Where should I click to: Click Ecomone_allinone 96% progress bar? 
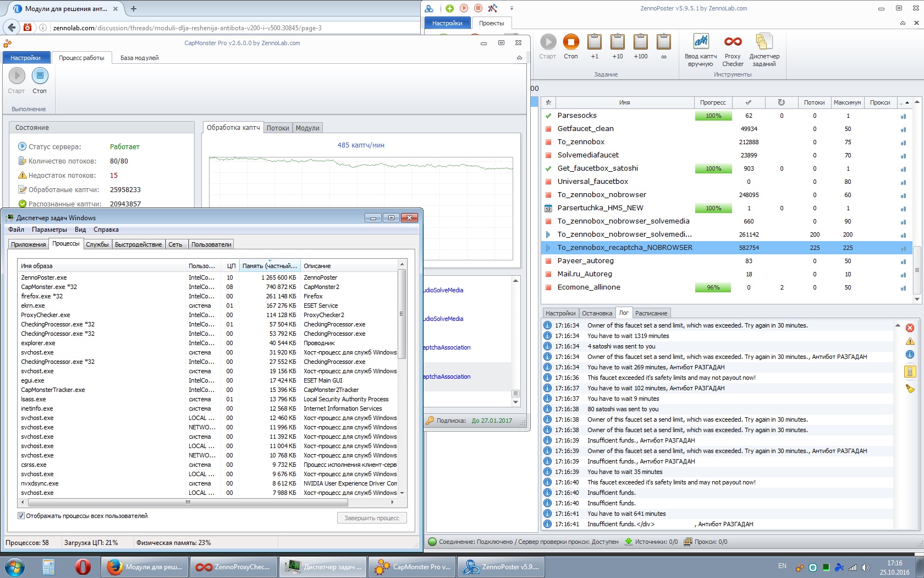pyautogui.click(x=713, y=287)
